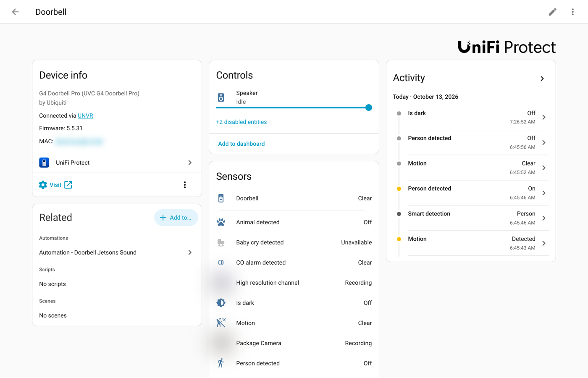Click the Doorbell sensor icon

point(221,198)
